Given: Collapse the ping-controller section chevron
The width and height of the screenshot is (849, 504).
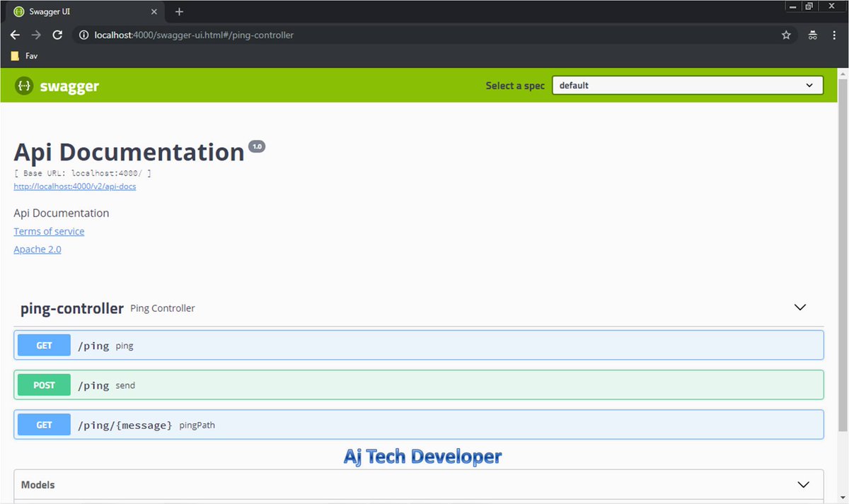Looking at the screenshot, I should (x=800, y=307).
